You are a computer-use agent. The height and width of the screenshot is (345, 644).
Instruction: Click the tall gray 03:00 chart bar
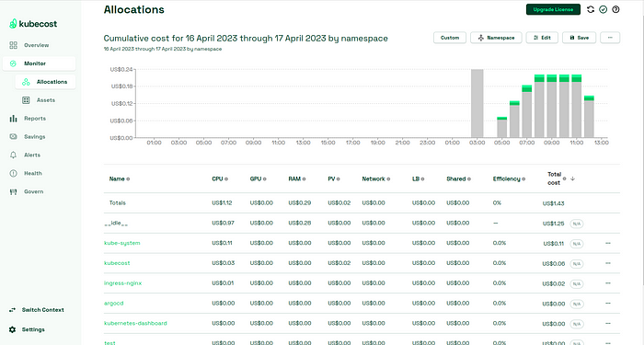click(x=477, y=103)
